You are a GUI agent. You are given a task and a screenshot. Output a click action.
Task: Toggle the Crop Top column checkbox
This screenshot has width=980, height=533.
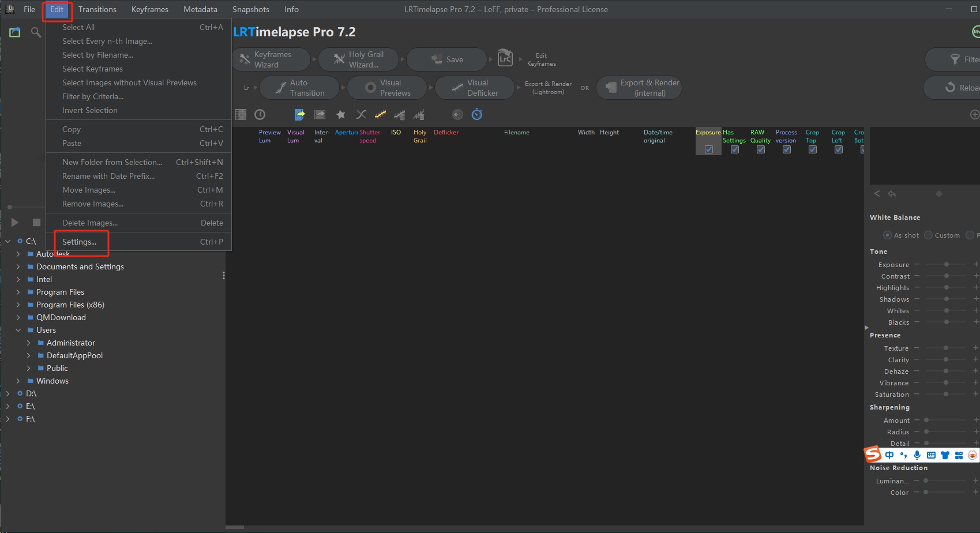813,149
